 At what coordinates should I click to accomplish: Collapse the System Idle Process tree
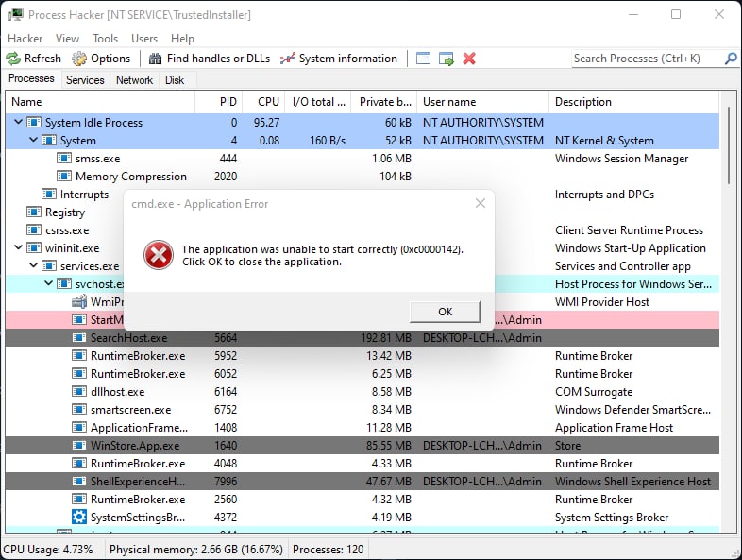point(19,122)
